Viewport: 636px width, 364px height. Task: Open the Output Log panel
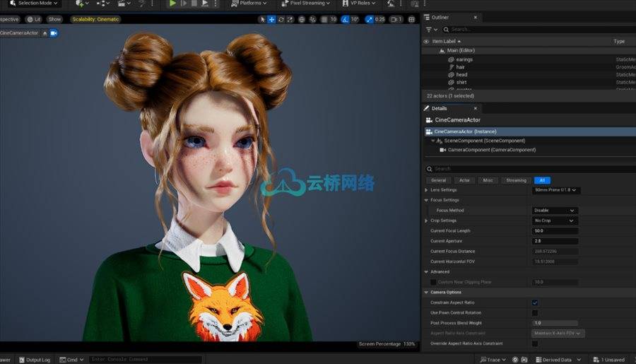35,360
